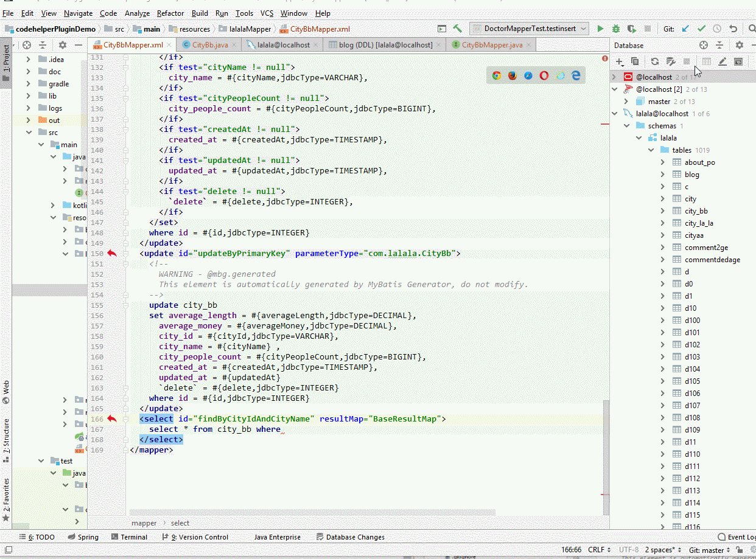Click Git update project arrow
The height and width of the screenshot is (559, 756).
[686, 29]
